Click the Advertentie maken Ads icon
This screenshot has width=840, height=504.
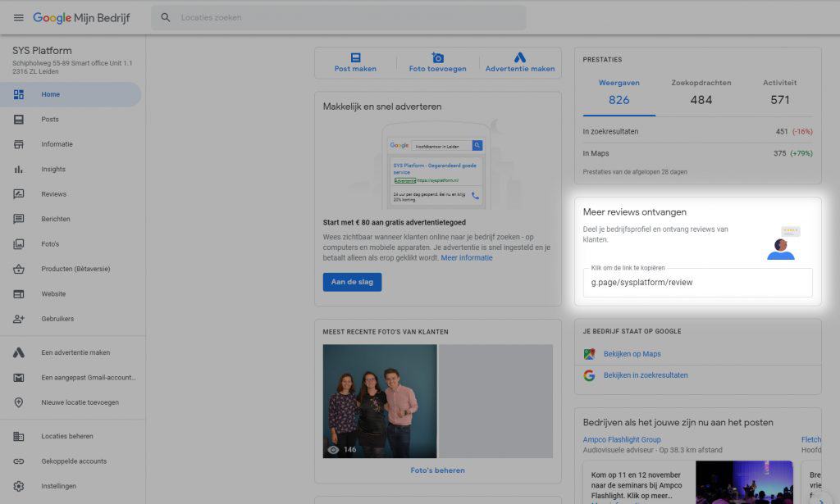[519, 57]
